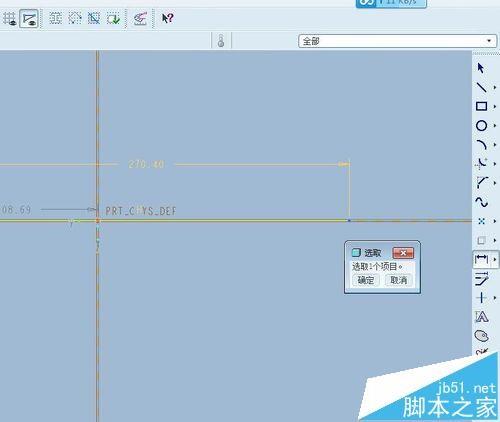Screen dimensions: 500x422
Task: Choose the Select arrow tool
Action: click(481, 68)
